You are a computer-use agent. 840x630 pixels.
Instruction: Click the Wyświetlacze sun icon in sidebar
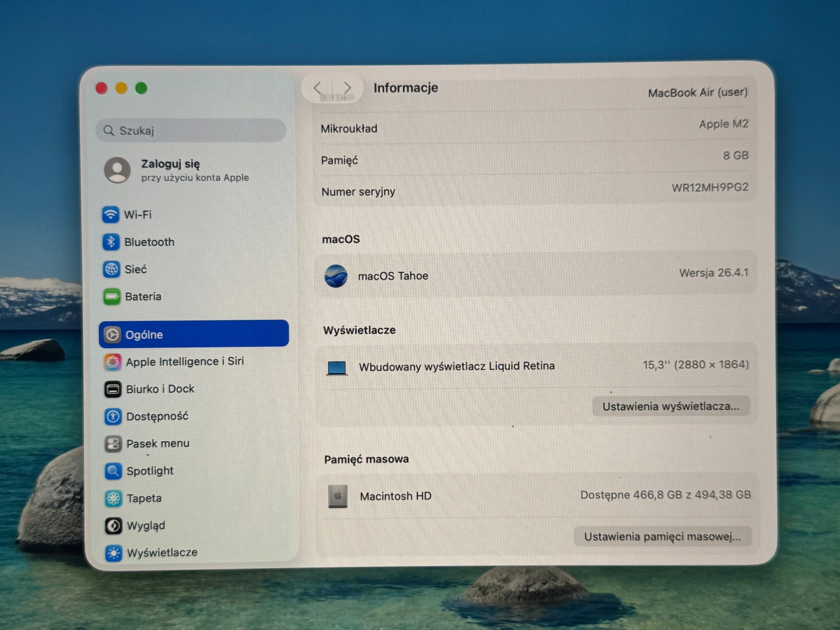[x=114, y=553]
